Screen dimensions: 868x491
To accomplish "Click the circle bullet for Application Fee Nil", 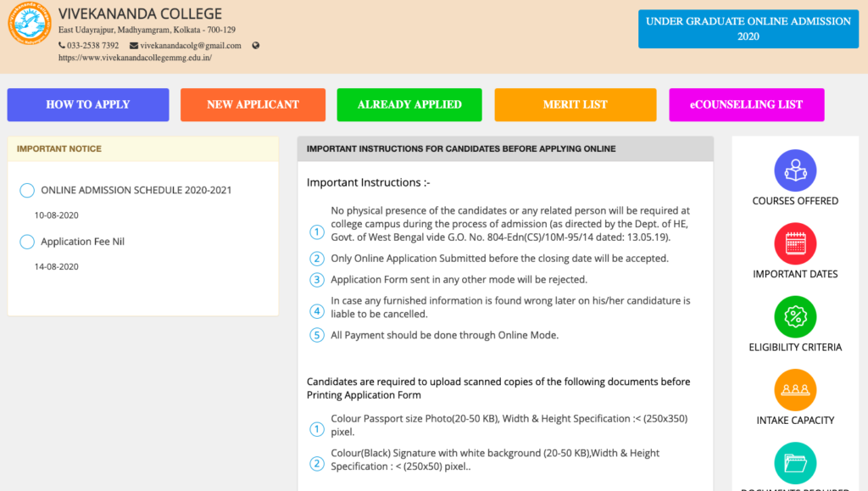I will 27,242.
